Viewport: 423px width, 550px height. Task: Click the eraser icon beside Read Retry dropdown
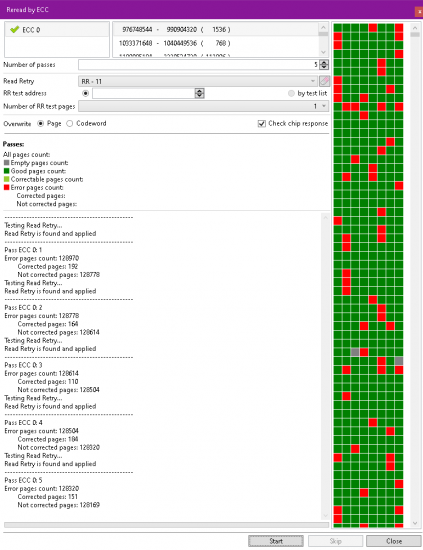[x=324, y=81]
